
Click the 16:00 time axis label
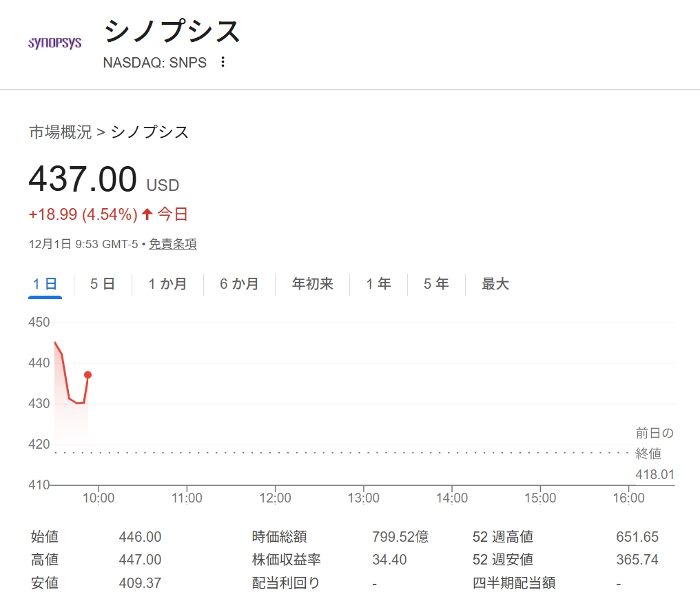click(628, 498)
